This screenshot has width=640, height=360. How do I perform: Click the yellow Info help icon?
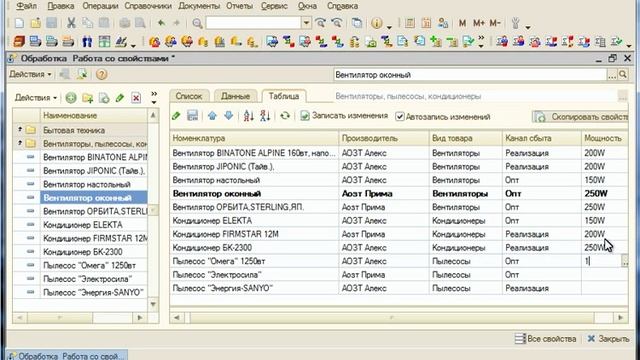click(x=376, y=23)
